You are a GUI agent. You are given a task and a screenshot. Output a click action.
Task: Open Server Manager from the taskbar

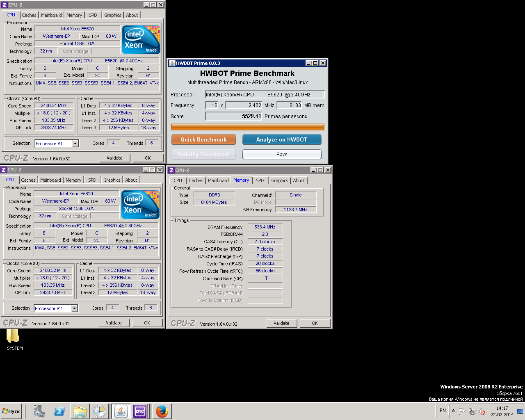click(39, 411)
